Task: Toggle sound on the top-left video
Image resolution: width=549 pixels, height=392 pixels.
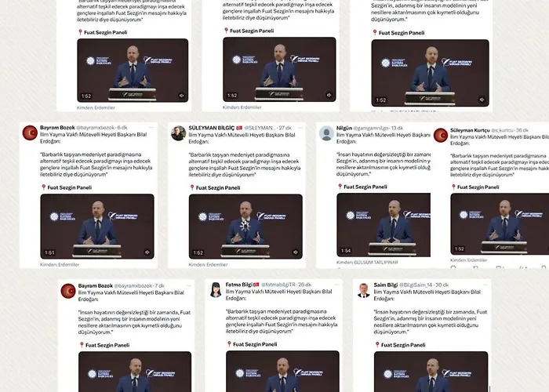Action: (182, 95)
